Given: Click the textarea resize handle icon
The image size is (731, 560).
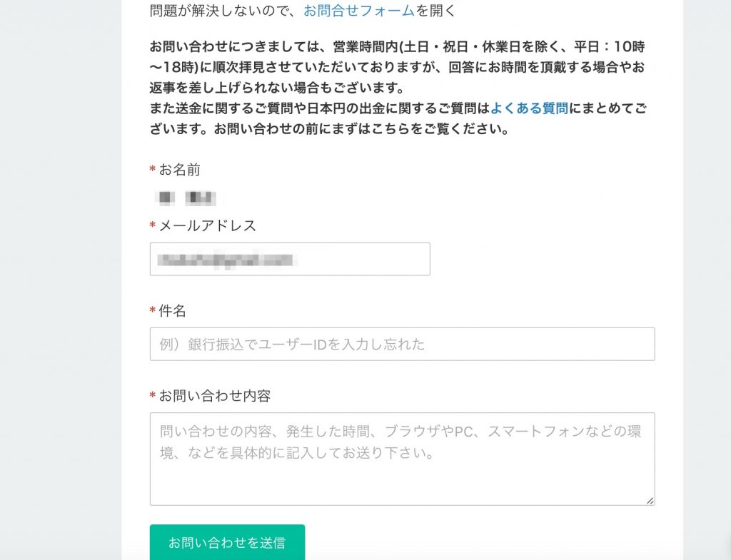Looking at the screenshot, I should click(x=650, y=501).
